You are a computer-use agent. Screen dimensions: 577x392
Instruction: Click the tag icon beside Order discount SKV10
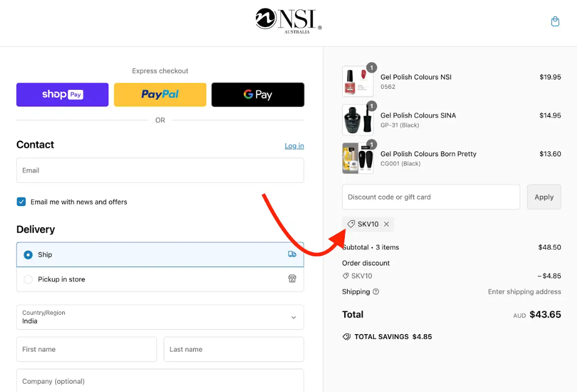(345, 276)
